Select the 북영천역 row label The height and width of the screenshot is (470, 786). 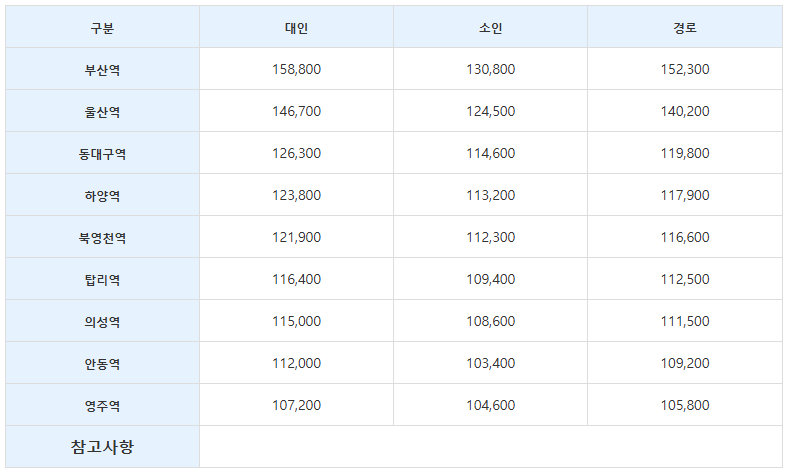pos(102,238)
